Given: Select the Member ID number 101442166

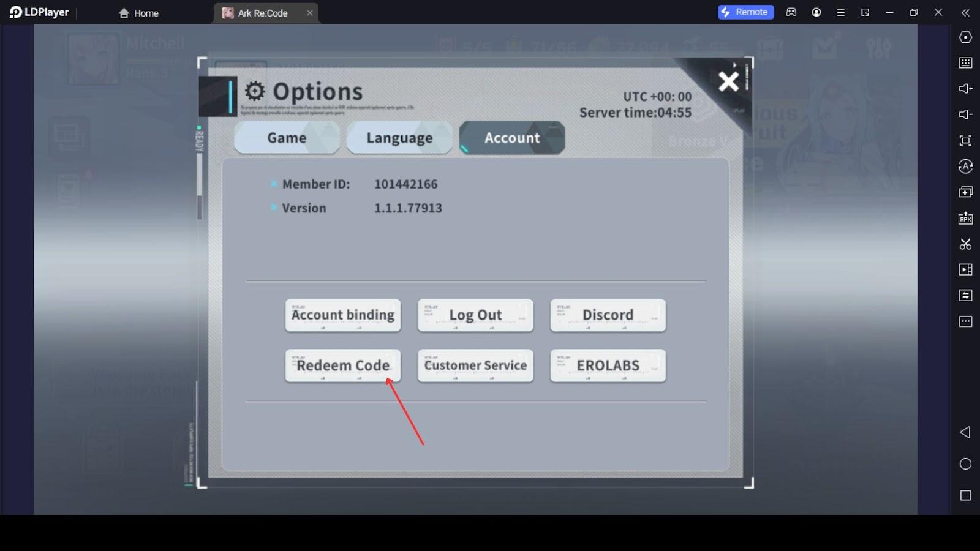Looking at the screenshot, I should pos(405,184).
